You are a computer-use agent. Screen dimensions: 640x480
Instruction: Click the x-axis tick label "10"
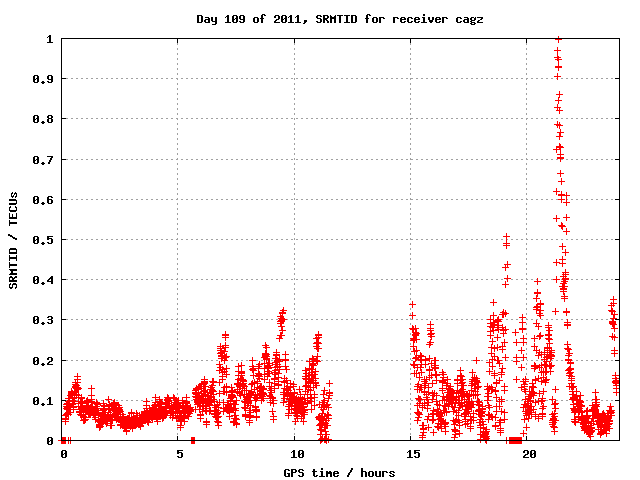295,454
